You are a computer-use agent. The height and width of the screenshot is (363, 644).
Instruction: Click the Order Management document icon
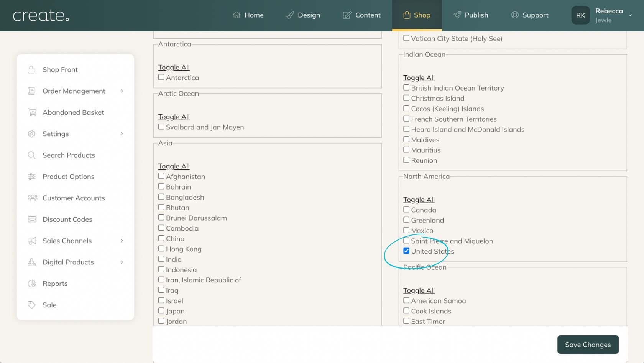point(31,91)
